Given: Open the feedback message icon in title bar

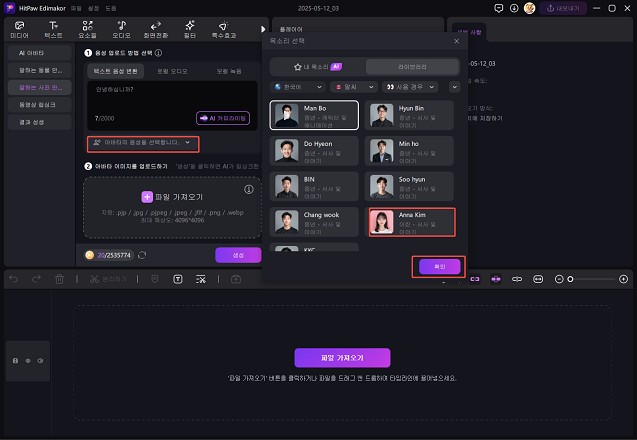Looking at the screenshot, I should pyautogui.click(x=498, y=8).
